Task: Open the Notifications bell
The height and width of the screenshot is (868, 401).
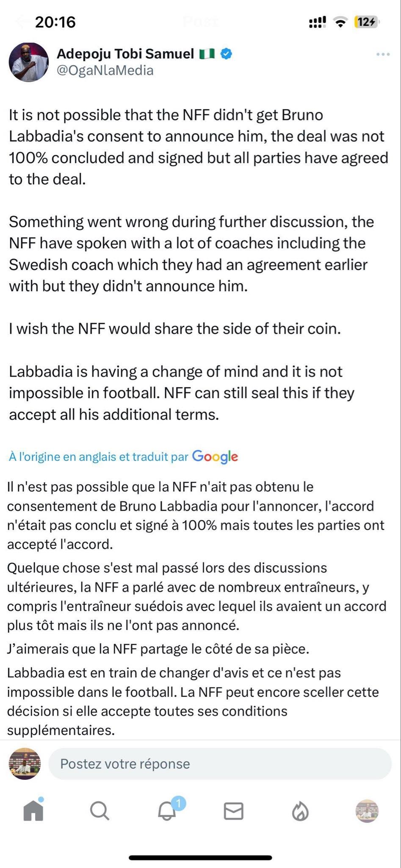Action: (167, 811)
